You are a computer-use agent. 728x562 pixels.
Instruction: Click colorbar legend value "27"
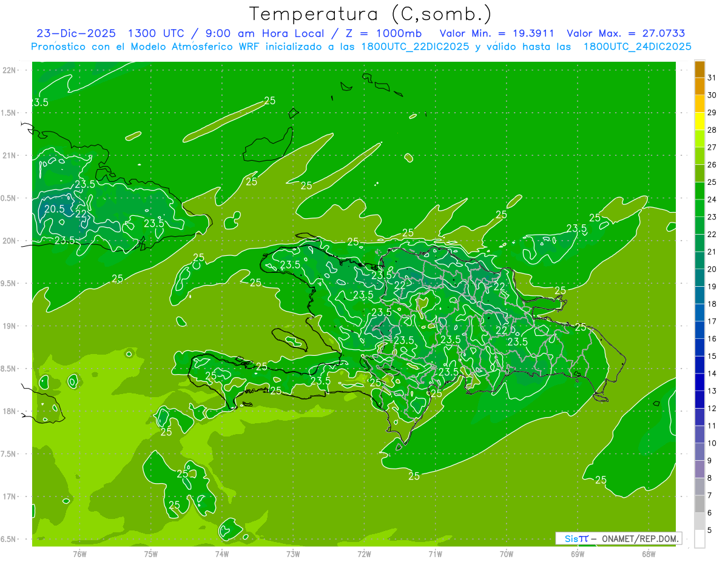click(x=712, y=147)
